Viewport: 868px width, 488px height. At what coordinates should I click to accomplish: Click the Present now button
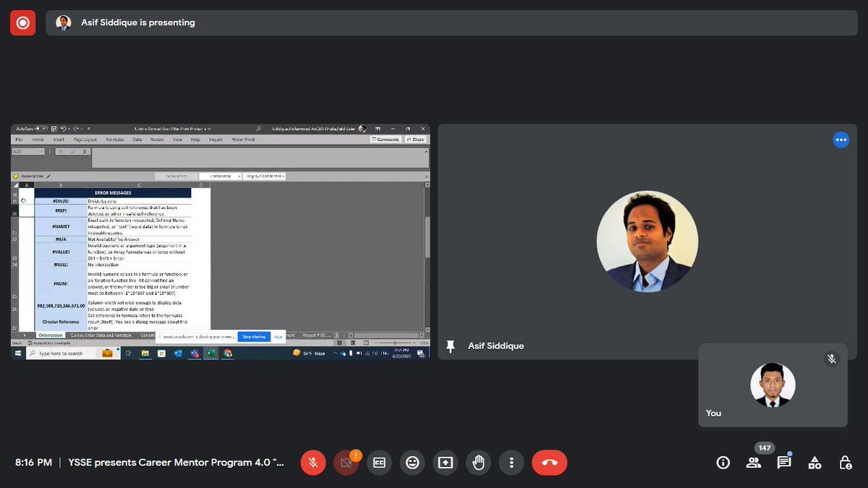pyautogui.click(x=446, y=463)
